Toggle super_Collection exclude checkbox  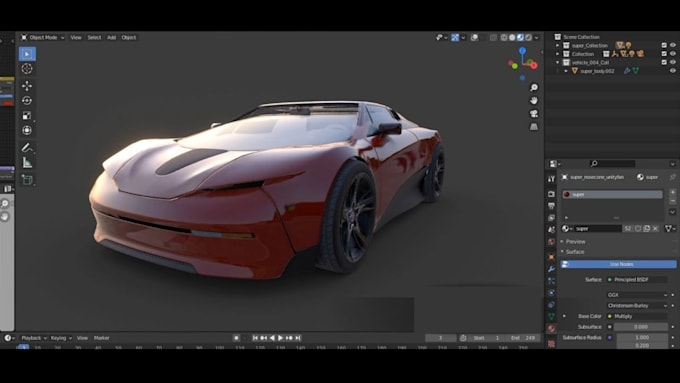click(x=664, y=45)
